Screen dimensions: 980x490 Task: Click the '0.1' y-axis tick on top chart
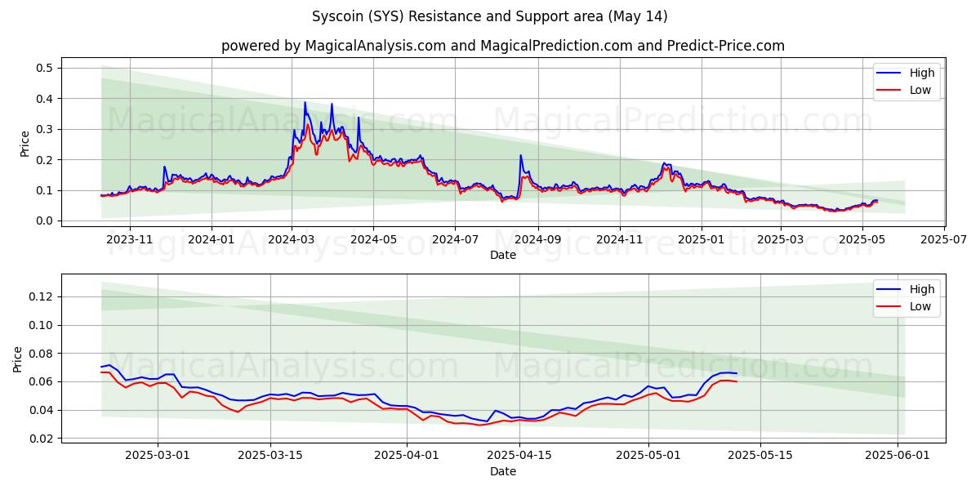tap(45, 190)
